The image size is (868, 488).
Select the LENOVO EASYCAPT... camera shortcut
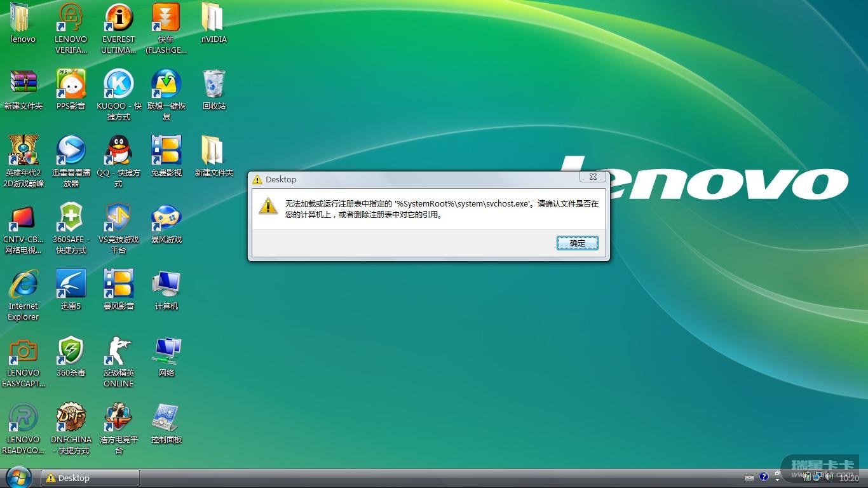(24, 351)
